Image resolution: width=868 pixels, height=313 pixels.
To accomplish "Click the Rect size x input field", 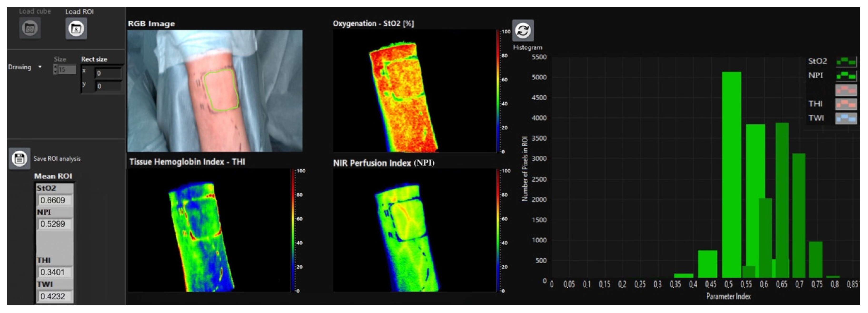I will click(108, 73).
